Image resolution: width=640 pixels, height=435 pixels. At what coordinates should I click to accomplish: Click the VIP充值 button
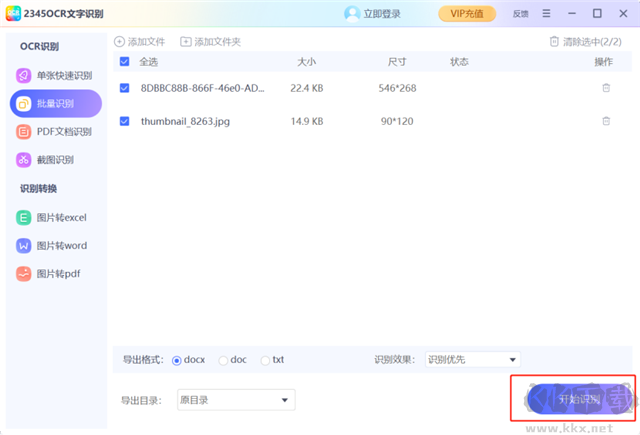(467, 13)
